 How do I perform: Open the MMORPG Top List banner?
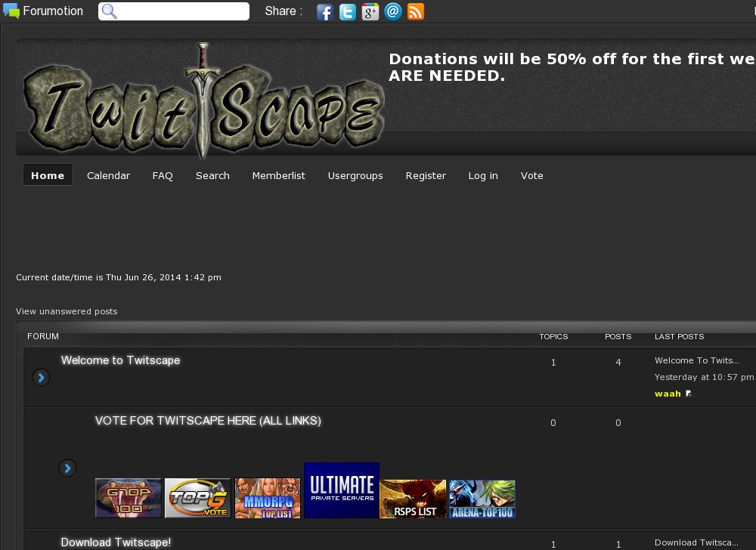coord(268,498)
